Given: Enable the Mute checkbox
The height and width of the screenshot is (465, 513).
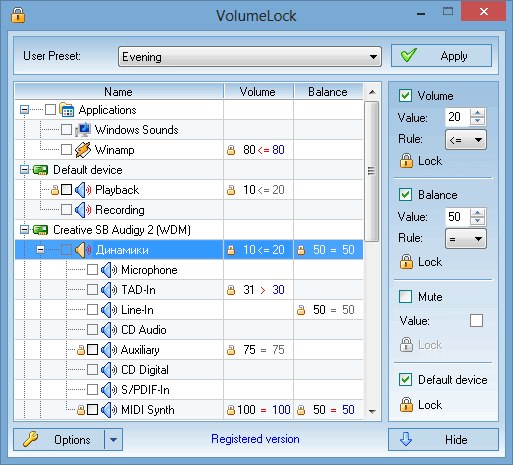Looking at the screenshot, I should tap(405, 296).
